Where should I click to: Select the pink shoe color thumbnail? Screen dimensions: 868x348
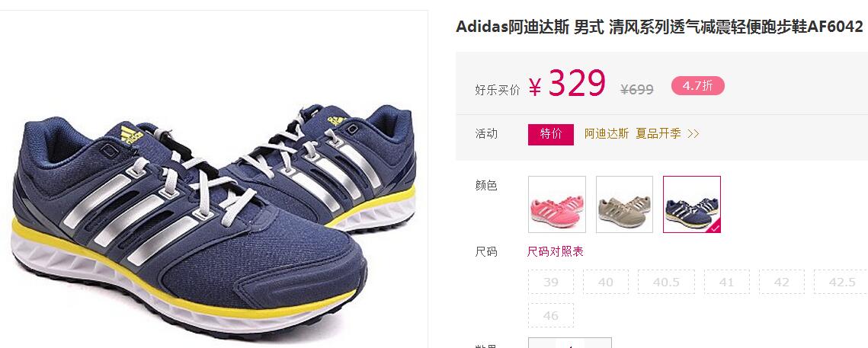coord(557,204)
